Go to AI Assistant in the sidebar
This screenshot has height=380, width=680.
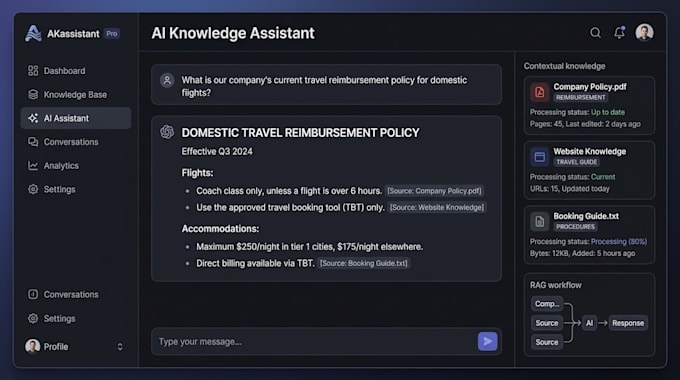(x=75, y=118)
